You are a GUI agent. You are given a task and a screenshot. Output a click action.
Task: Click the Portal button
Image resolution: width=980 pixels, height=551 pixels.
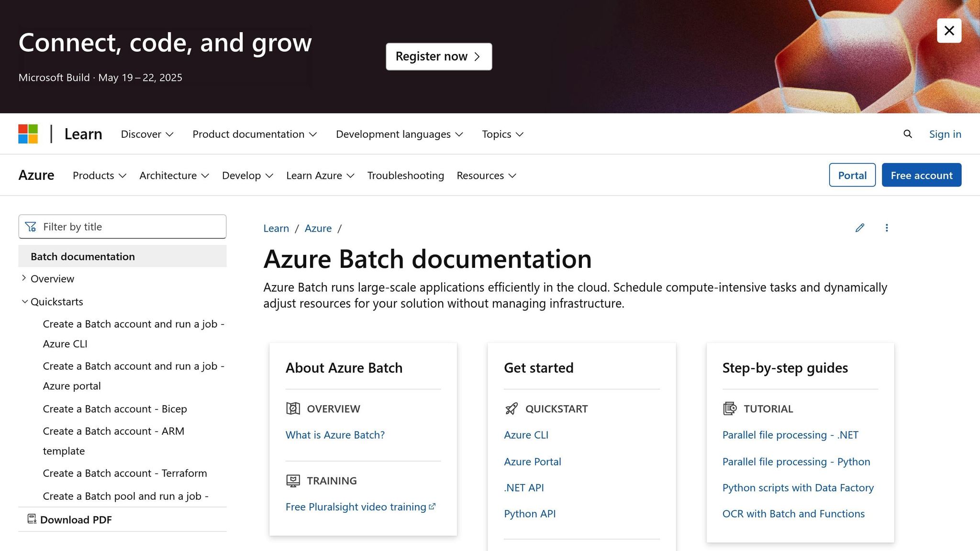point(852,175)
